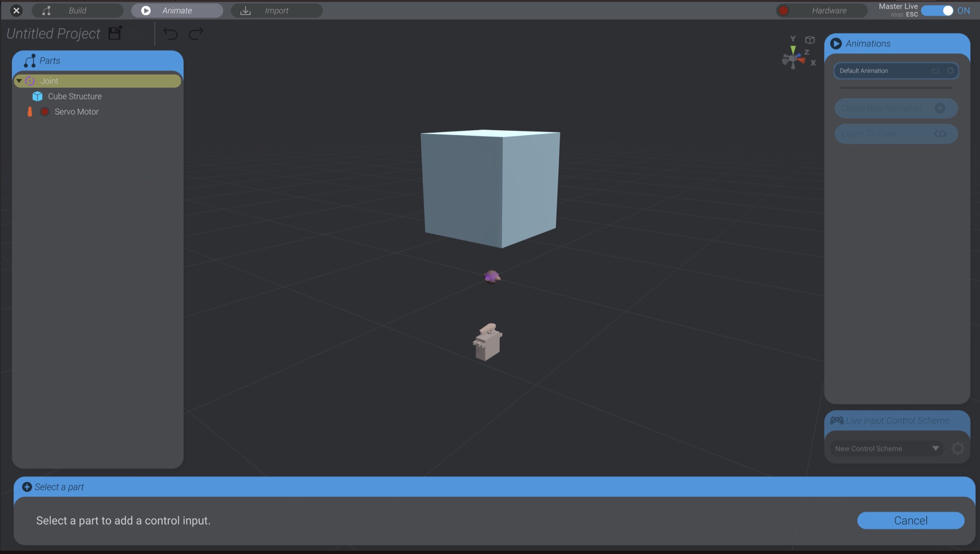Image resolution: width=980 pixels, height=554 pixels.
Task: Open the New Control Scheme dropdown
Action: point(936,448)
